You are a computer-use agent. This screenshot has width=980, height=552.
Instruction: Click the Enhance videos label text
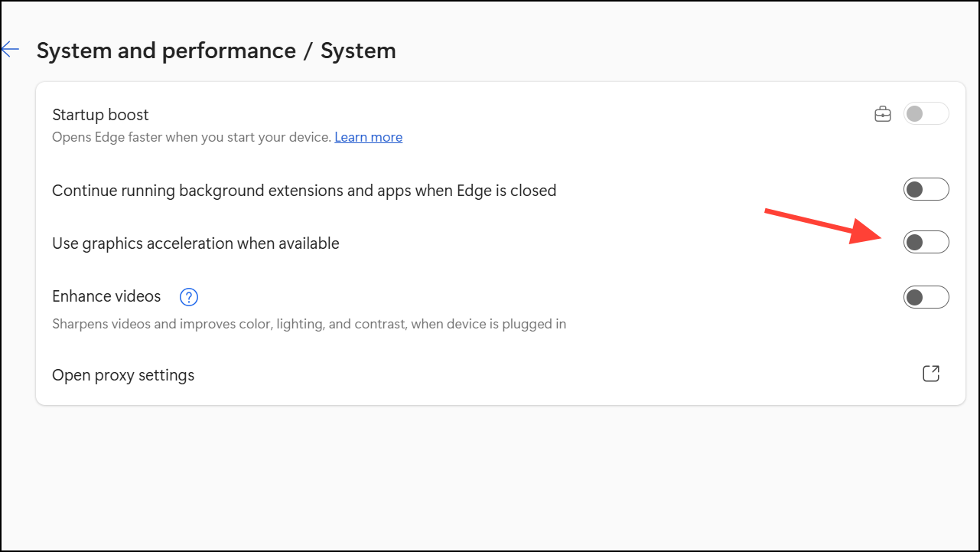(x=106, y=296)
